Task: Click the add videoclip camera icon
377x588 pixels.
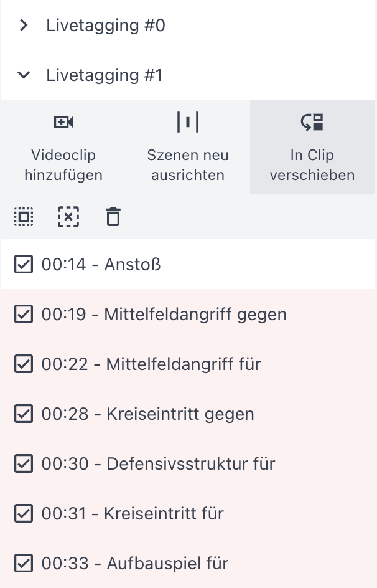Action: coord(63,122)
